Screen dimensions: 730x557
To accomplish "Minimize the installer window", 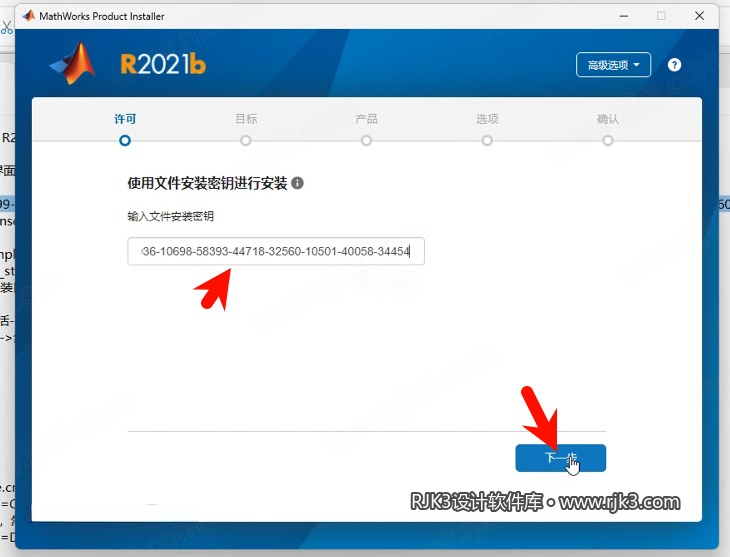I will 624,16.
